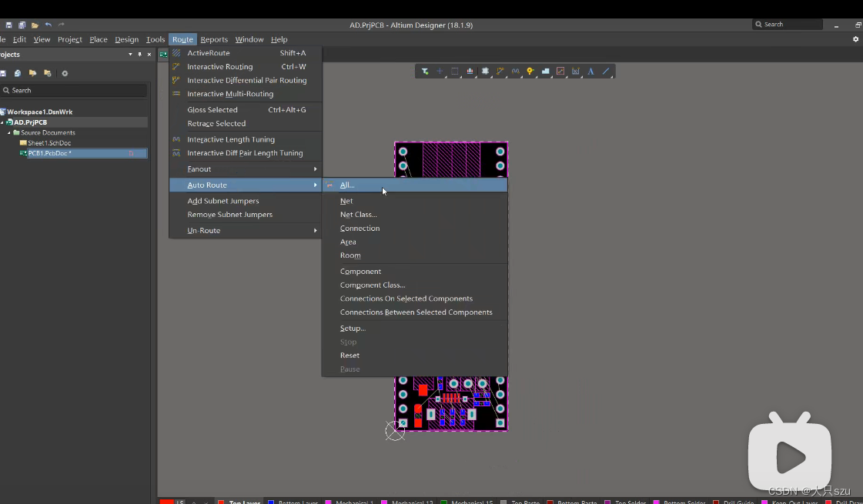Click the Open folder icon in title bar
The image size is (863, 504).
35,25
